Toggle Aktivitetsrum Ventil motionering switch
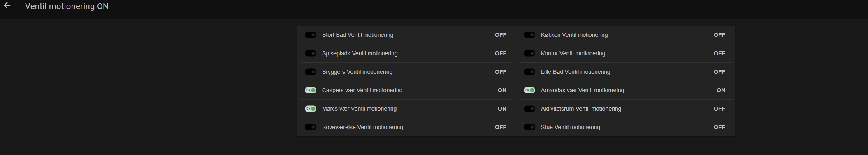 pyautogui.click(x=529, y=109)
